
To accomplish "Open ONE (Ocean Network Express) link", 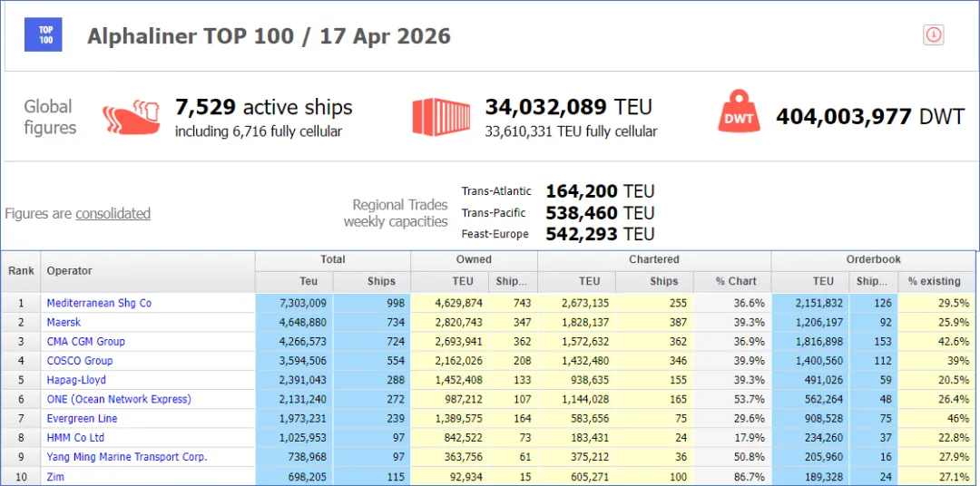I will [x=119, y=399].
